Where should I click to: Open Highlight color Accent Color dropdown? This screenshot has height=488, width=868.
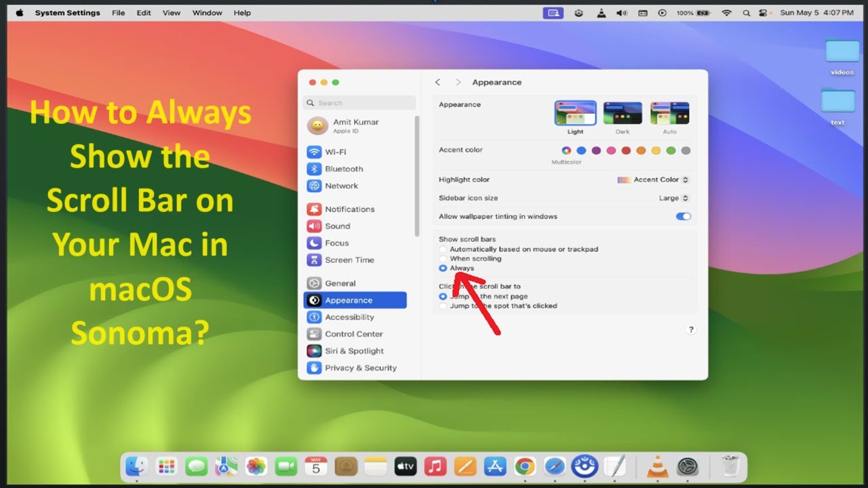coord(653,180)
